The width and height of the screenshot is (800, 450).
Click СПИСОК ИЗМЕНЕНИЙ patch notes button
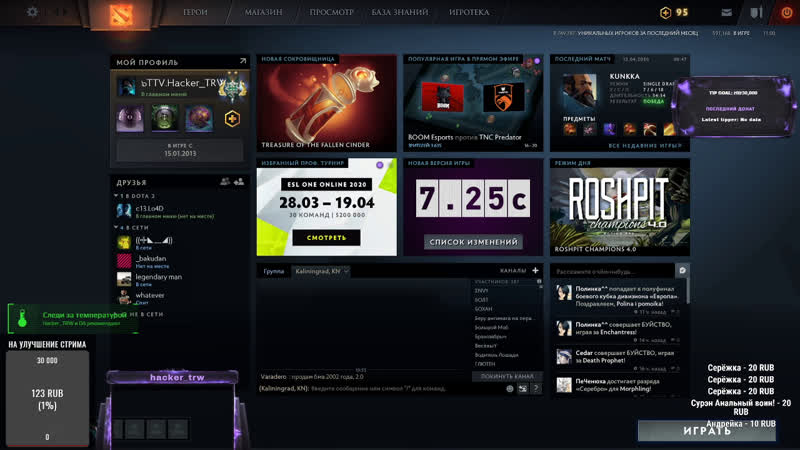[x=473, y=242]
